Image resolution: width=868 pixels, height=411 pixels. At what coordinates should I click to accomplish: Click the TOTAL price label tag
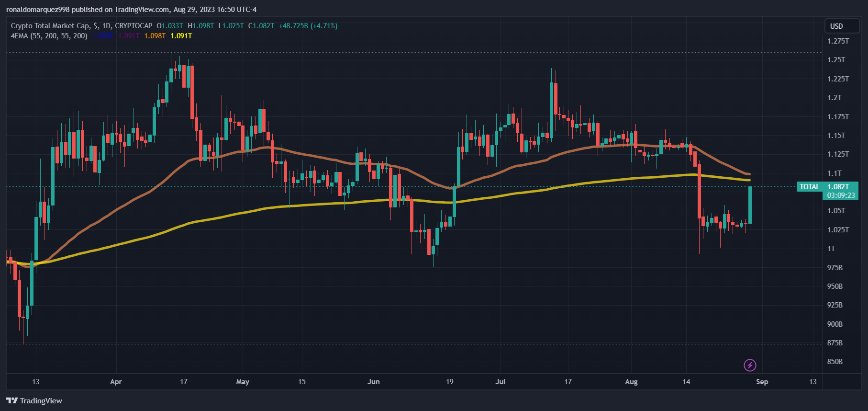coord(810,187)
